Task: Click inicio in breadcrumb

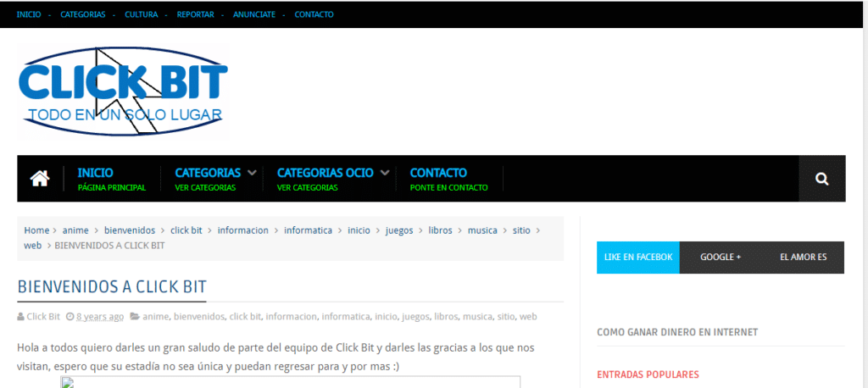Action: 359,230
